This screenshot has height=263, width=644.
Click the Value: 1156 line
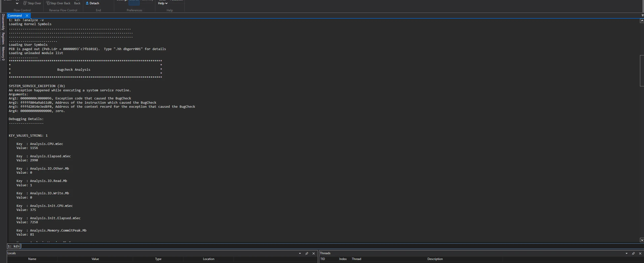(x=27, y=148)
